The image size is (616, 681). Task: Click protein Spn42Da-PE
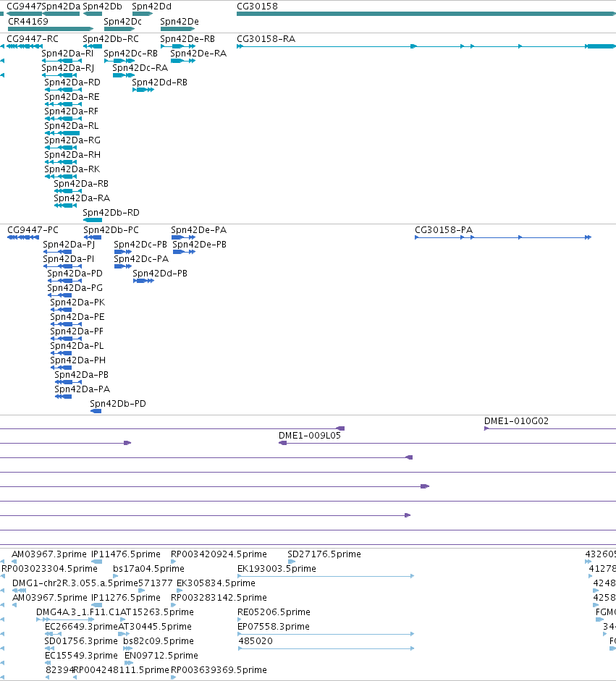[x=77, y=316]
